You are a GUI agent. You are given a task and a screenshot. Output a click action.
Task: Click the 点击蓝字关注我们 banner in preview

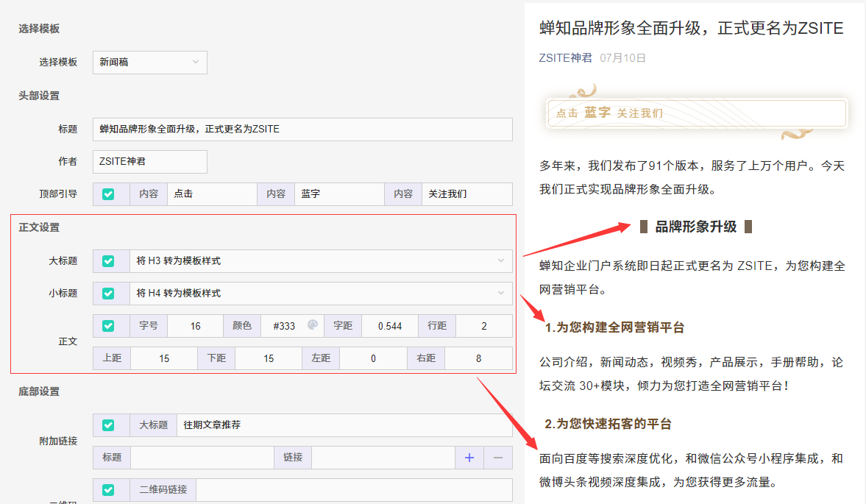point(696,113)
